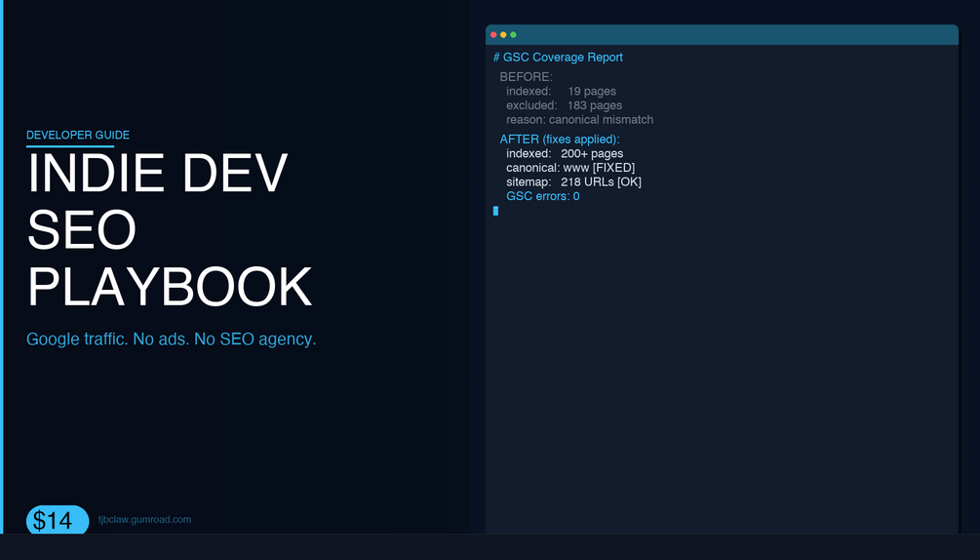Image resolution: width=980 pixels, height=560 pixels.
Task: Click the 'excluded: 183 pages' line
Action: (564, 105)
